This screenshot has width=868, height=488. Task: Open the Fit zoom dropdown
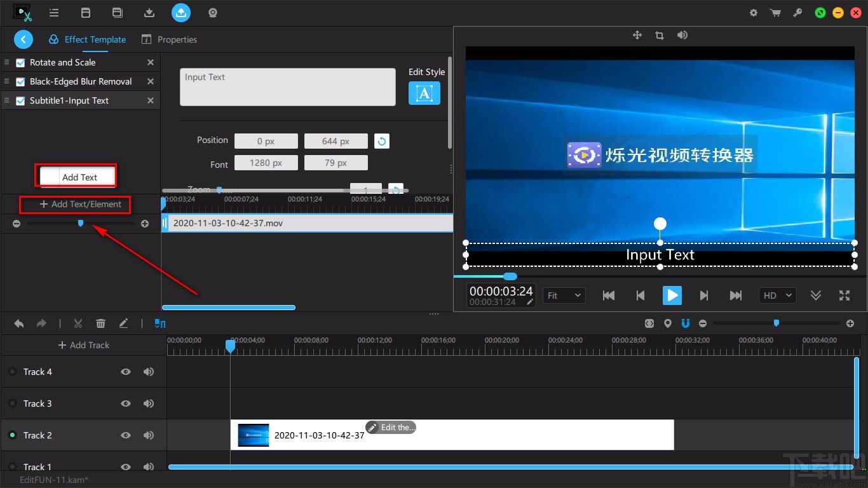pos(564,295)
